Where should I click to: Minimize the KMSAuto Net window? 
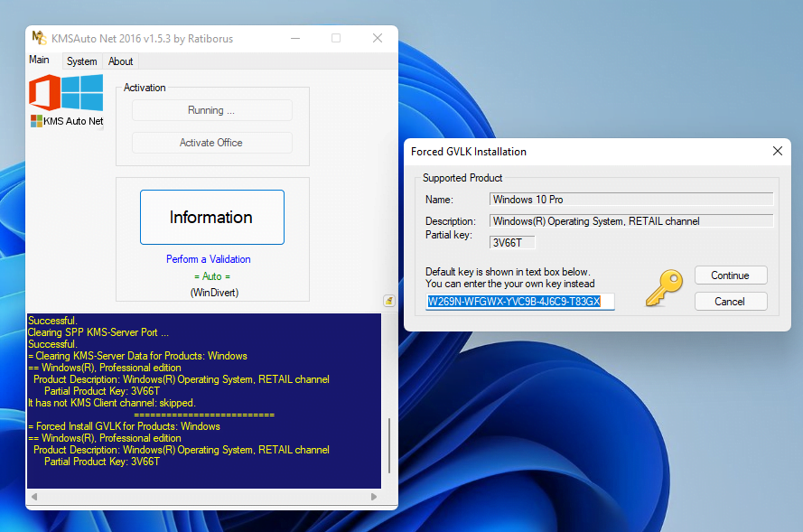[295, 39]
